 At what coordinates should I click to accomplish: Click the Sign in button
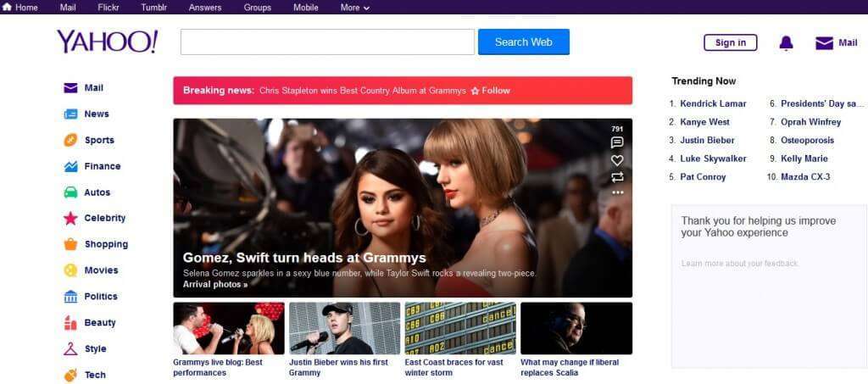tap(730, 43)
